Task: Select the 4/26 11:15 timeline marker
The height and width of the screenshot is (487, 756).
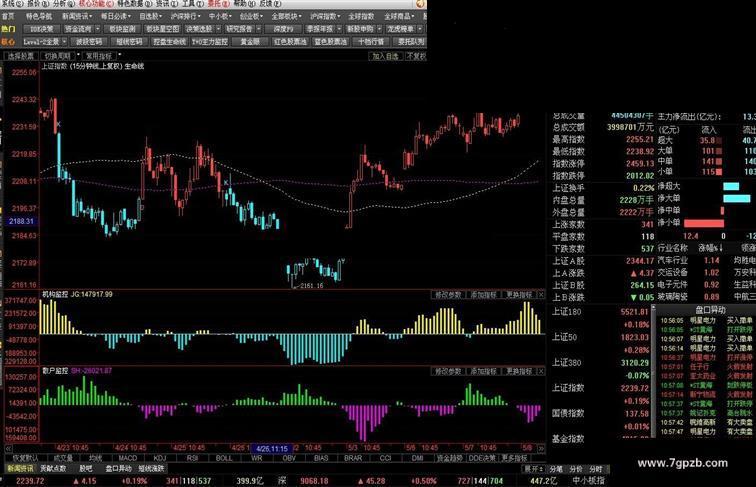Action: point(272,448)
